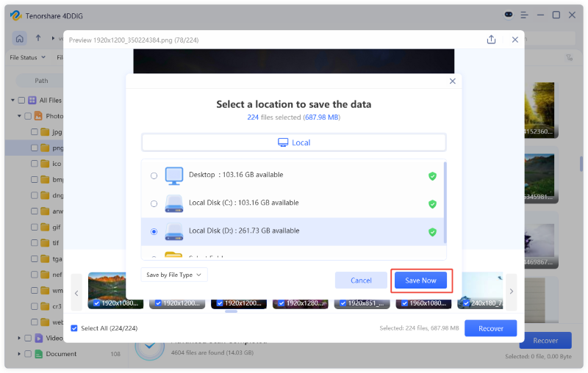Click the jpg folder icon
This screenshot has width=588, height=373.
point(45,132)
